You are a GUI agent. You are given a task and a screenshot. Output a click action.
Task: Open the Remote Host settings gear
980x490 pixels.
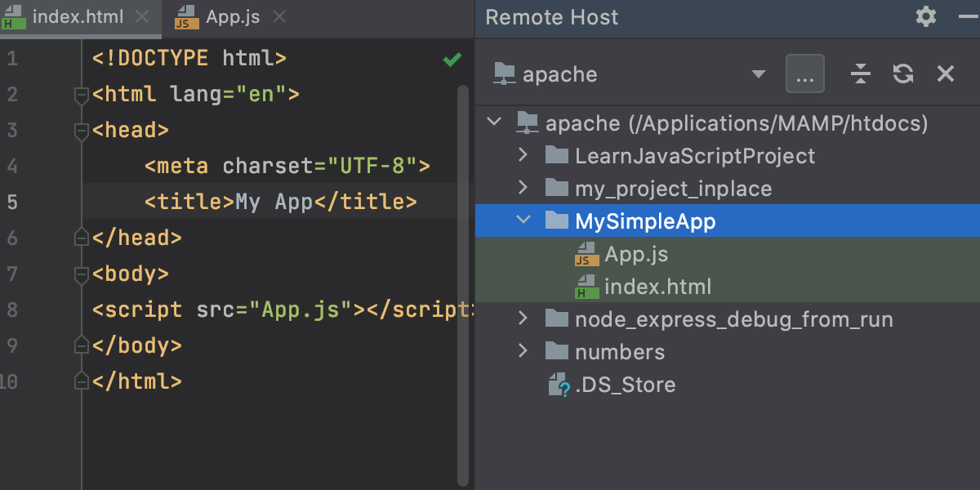click(925, 16)
